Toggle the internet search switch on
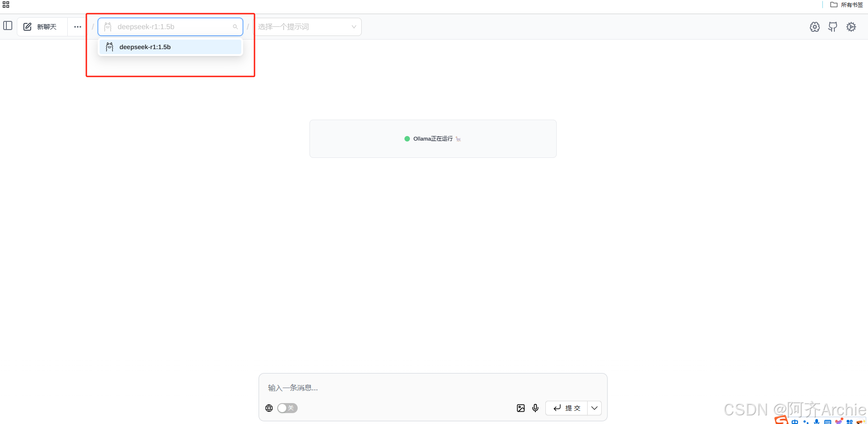The height and width of the screenshot is (424, 868). point(287,408)
